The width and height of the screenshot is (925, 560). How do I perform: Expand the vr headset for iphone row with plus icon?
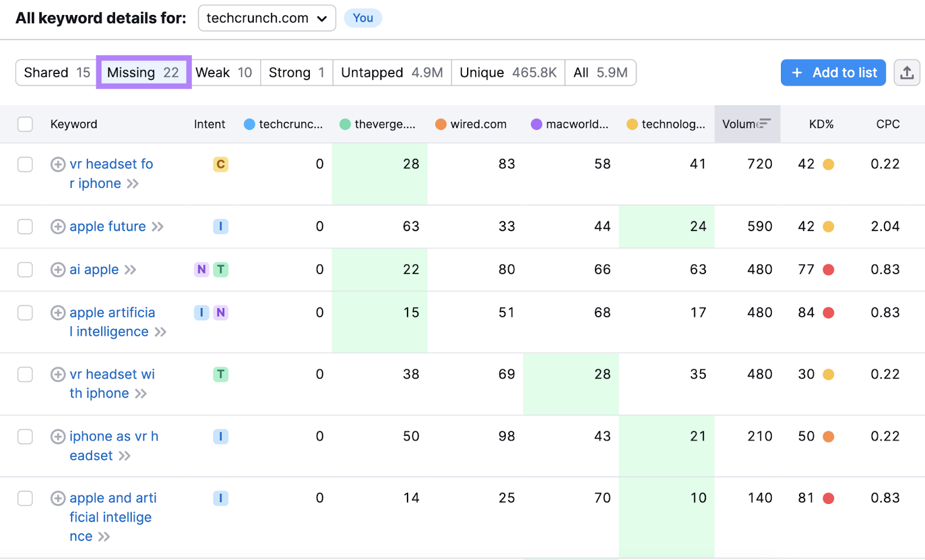pos(57,164)
